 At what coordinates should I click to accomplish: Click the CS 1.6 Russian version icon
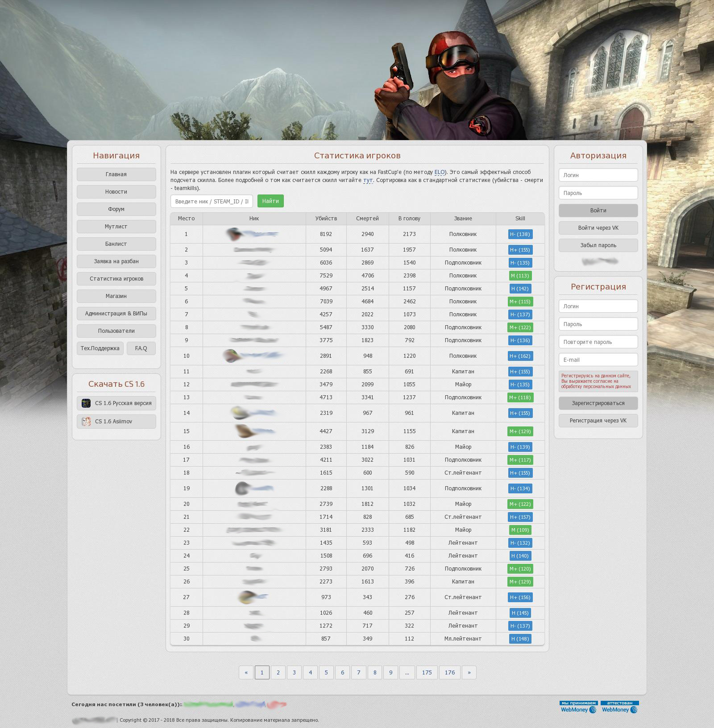(86, 403)
